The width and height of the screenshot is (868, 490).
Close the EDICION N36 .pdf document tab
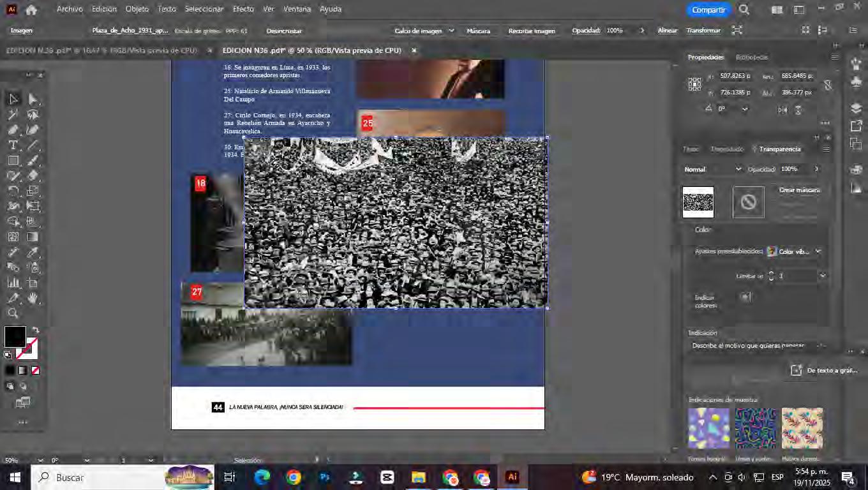[414, 50]
